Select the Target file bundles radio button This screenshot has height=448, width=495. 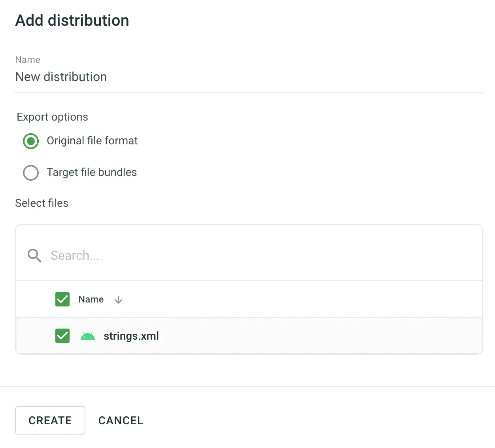31,173
